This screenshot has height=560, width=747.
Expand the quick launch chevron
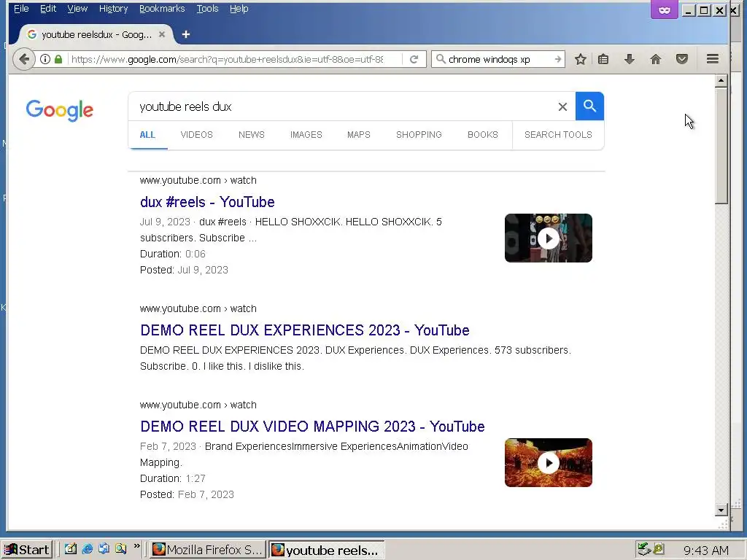coord(136,547)
